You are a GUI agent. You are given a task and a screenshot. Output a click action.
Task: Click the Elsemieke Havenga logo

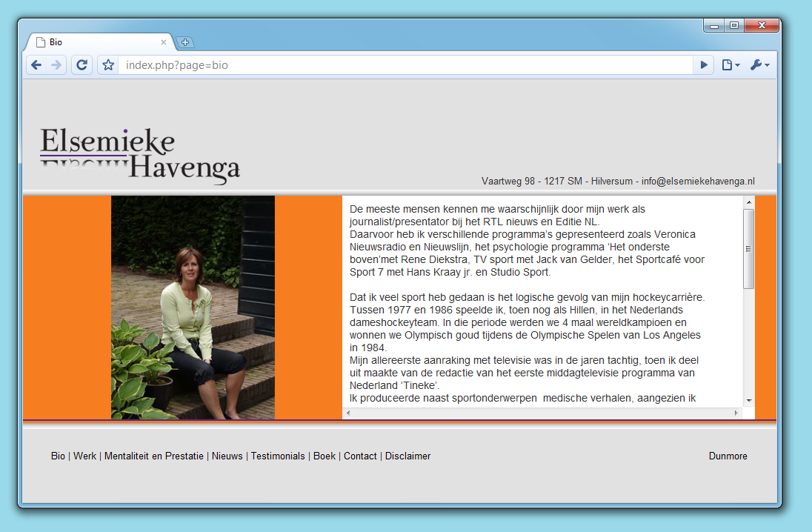coord(140,156)
